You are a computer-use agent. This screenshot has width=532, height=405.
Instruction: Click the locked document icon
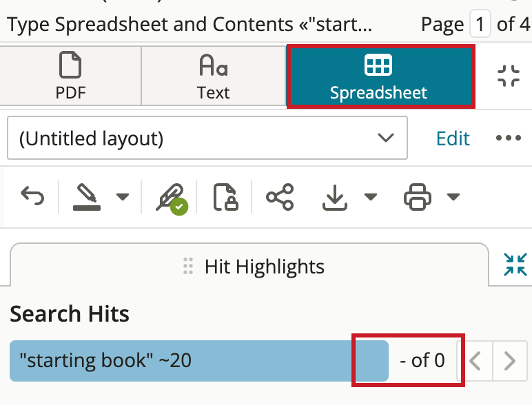[225, 197]
